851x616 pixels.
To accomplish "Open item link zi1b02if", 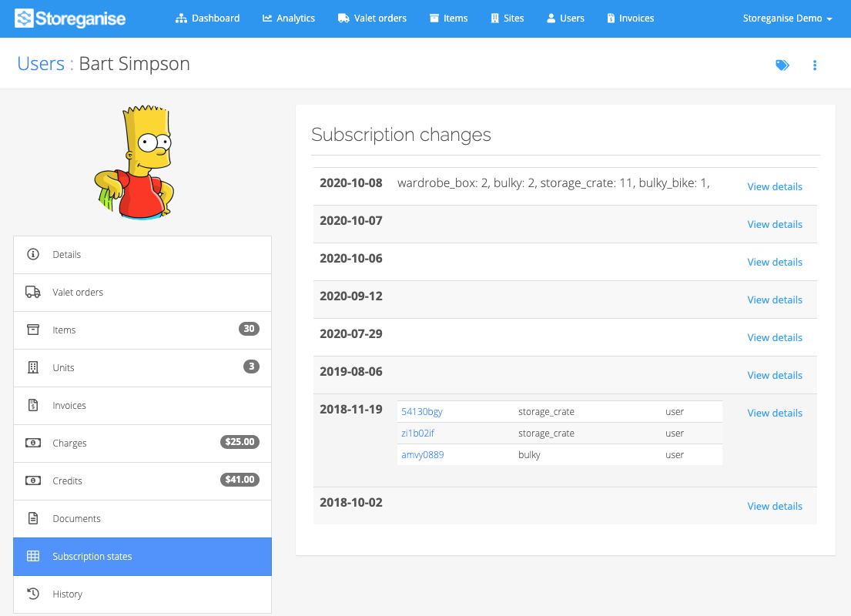I will (x=417, y=433).
